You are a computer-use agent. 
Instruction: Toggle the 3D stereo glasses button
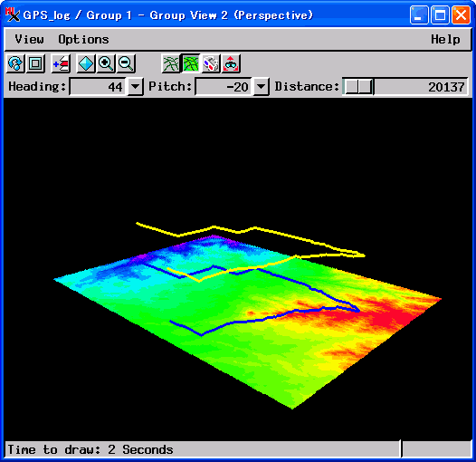[211, 63]
